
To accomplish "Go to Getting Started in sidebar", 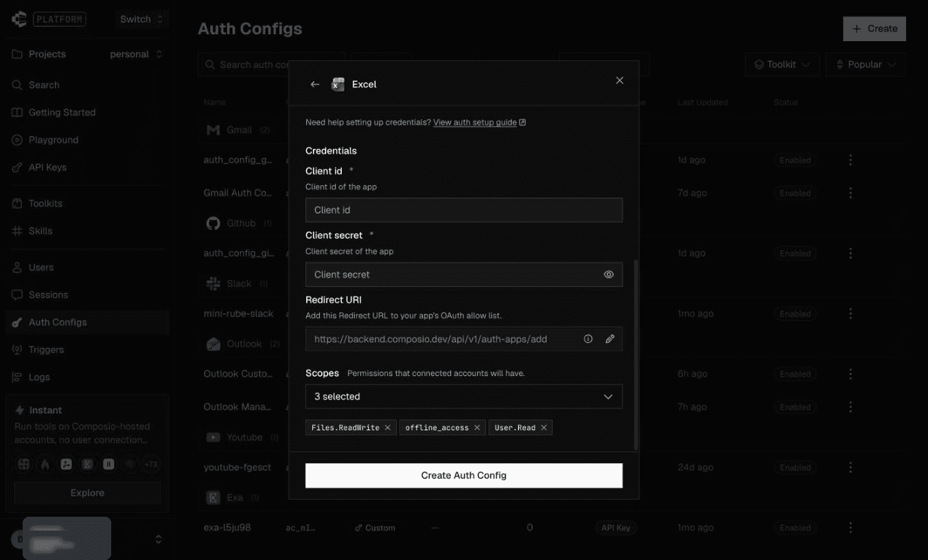I will point(87,113).
